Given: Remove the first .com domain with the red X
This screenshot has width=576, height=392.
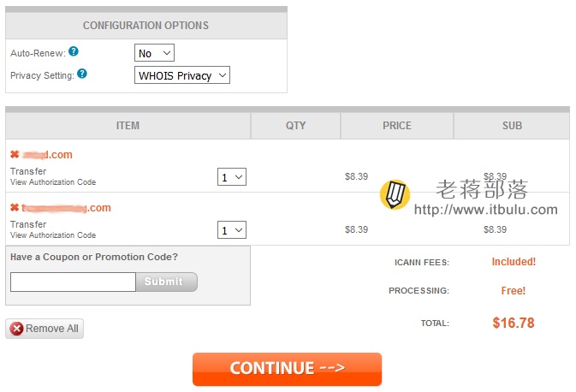Looking at the screenshot, I should [15, 154].
